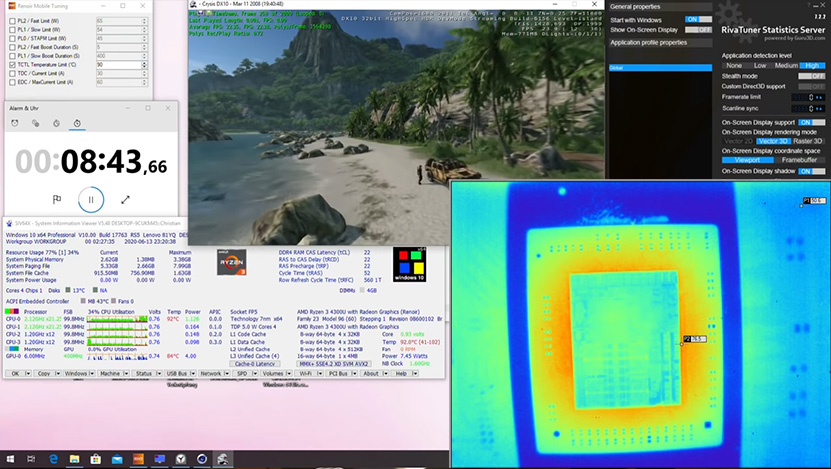Open the Windows Start menu
The image size is (831, 469).
point(10,459)
